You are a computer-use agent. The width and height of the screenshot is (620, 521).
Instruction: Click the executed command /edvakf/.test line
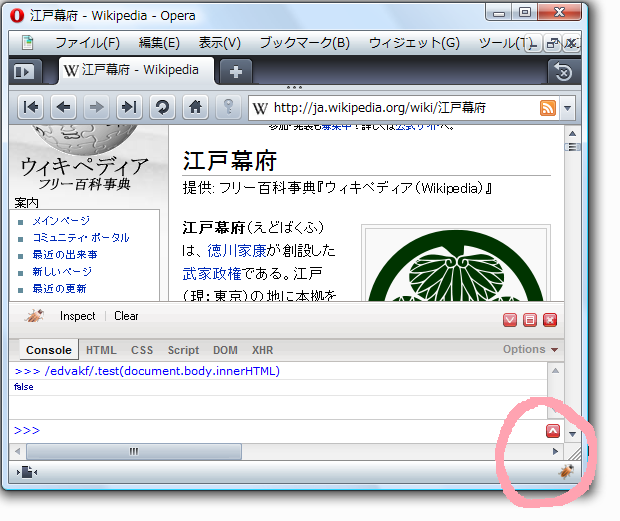click(x=162, y=371)
